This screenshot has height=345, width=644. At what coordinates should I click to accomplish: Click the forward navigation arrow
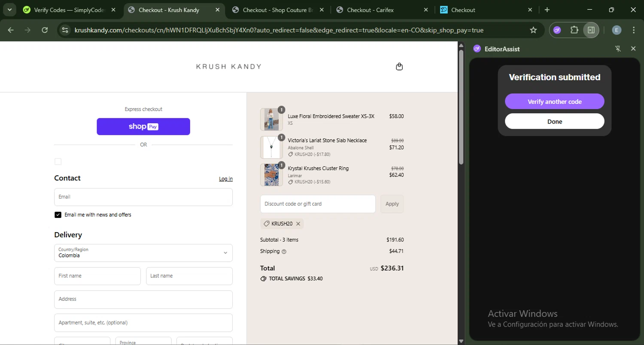coord(27,30)
